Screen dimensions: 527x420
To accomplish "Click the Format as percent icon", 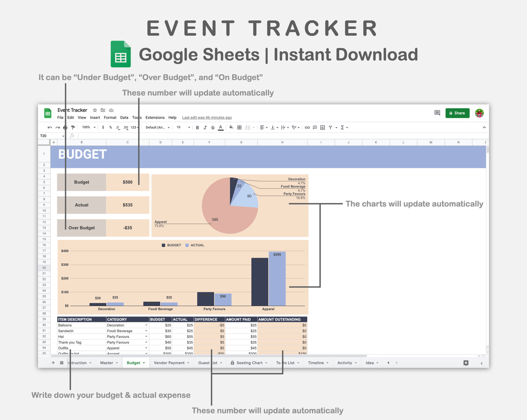I will [x=110, y=127].
